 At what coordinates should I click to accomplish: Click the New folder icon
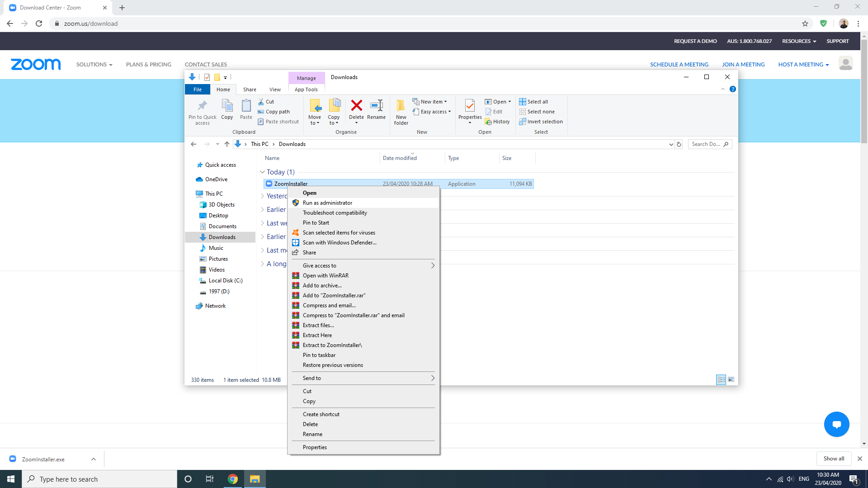[x=401, y=105]
